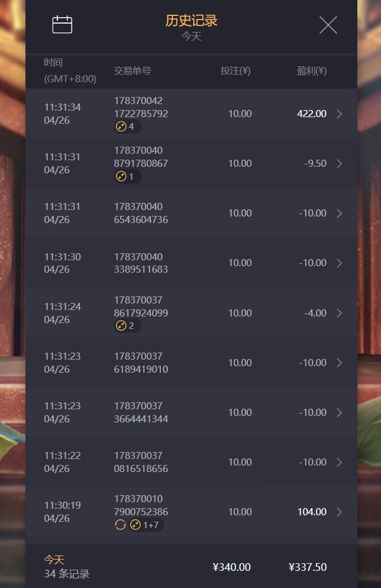Click the 今天 date subtitle in the header
The height and width of the screenshot is (588, 381).
[x=191, y=37]
